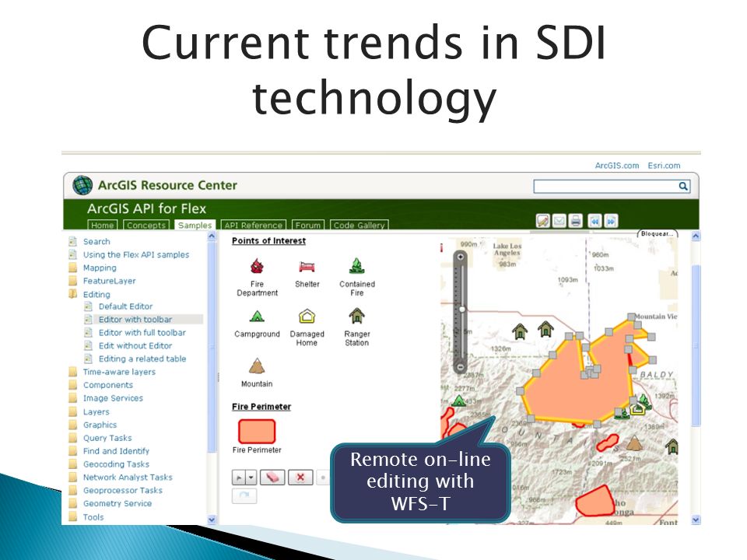747x560 pixels.
Task: Click the search magnifier icon
Action: coord(683,186)
